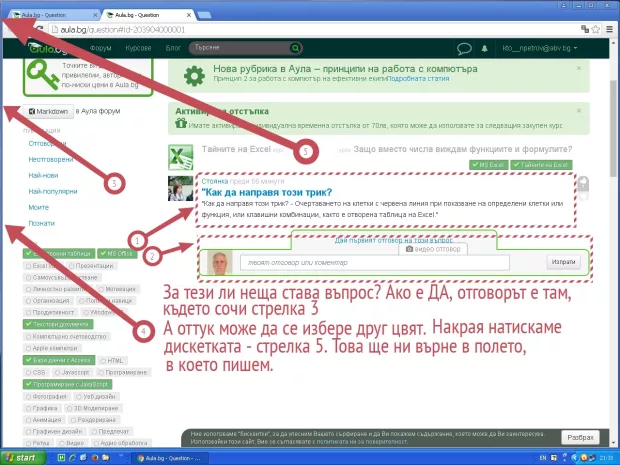
Task: Select the Мотивация tag
Action: [x=117, y=289]
